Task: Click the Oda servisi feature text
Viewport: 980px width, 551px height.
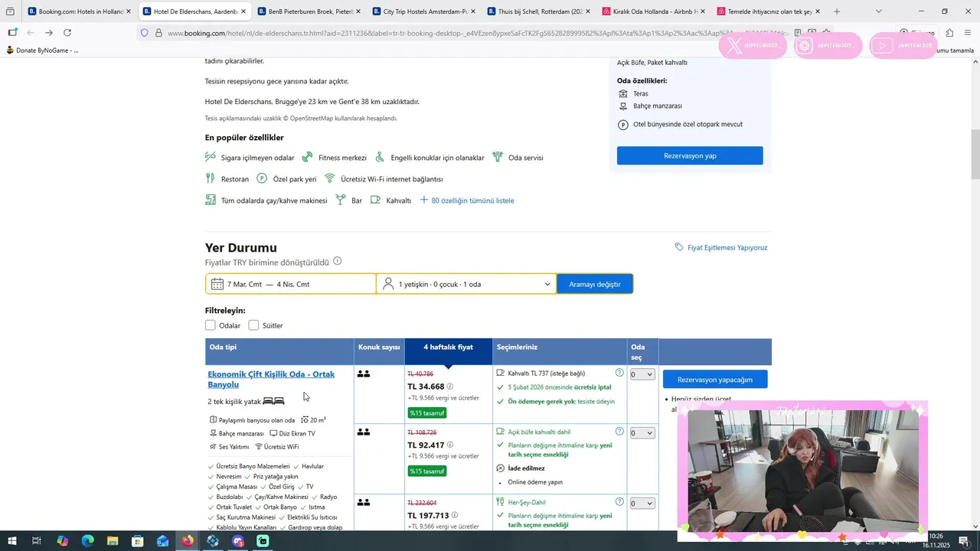Action: click(x=526, y=158)
